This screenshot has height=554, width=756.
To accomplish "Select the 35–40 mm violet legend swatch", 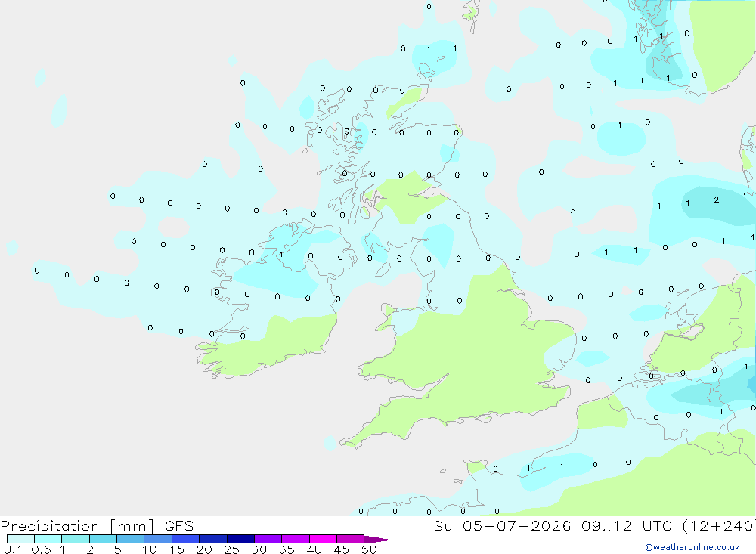I will coord(296,539).
